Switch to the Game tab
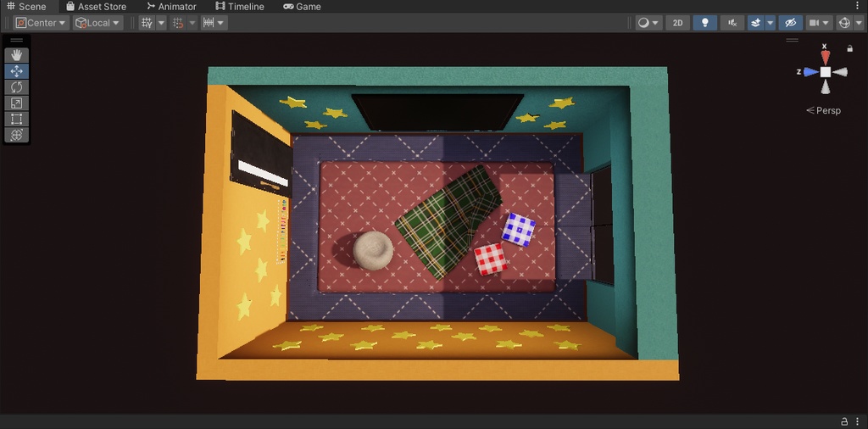868x429 pixels. pos(303,7)
